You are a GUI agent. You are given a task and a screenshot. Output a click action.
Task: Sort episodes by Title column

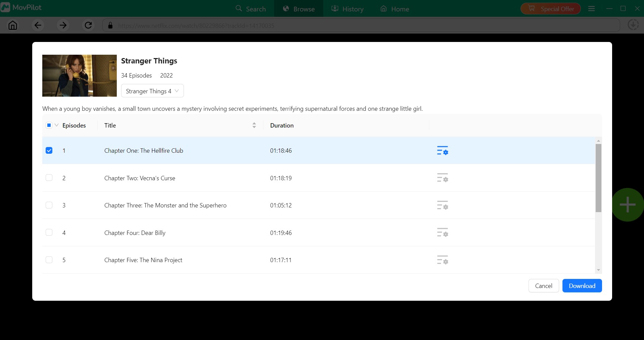click(254, 125)
